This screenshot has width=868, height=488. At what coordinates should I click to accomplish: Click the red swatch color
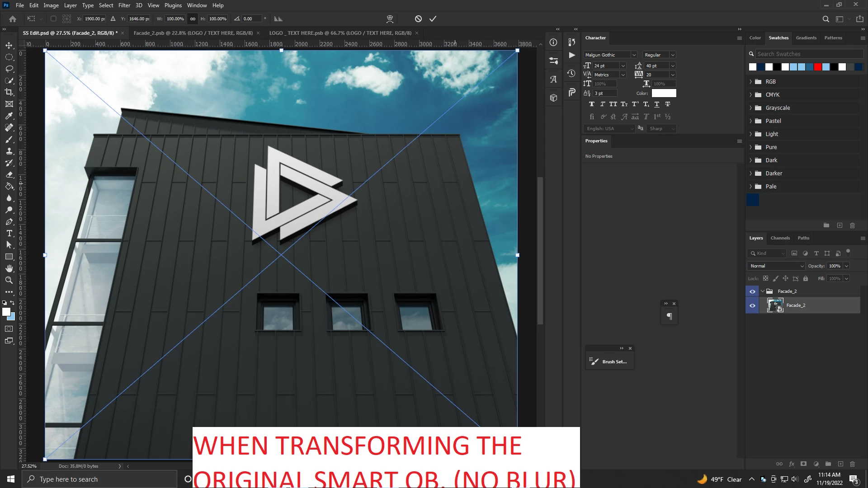[817, 67]
